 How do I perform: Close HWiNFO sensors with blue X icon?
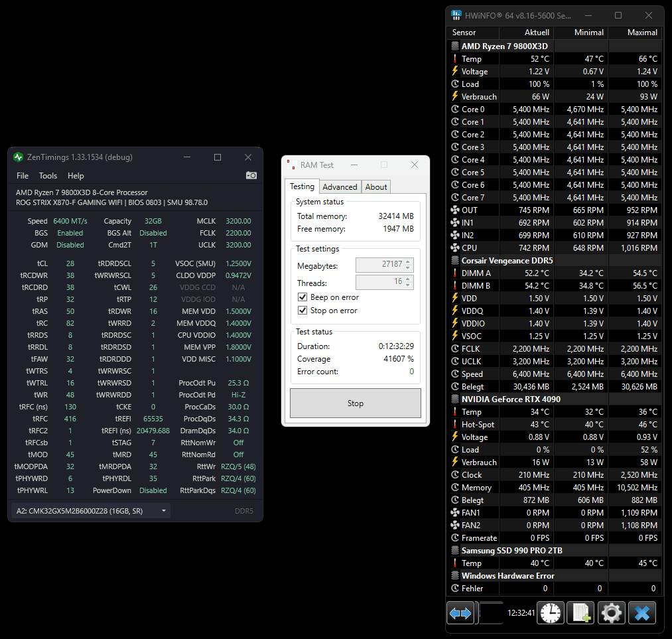point(642,613)
